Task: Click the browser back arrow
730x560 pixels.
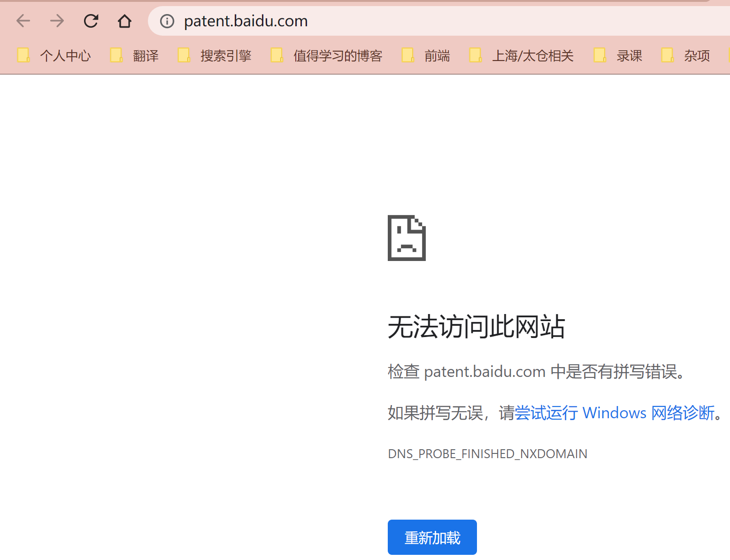Action: pos(23,21)
